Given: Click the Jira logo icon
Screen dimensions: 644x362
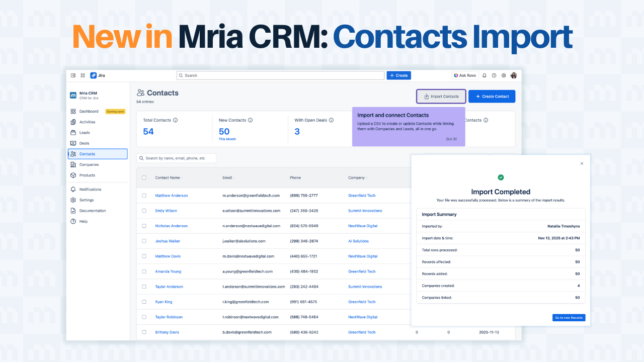Looking at the screenshot, I should coord(94,75).
